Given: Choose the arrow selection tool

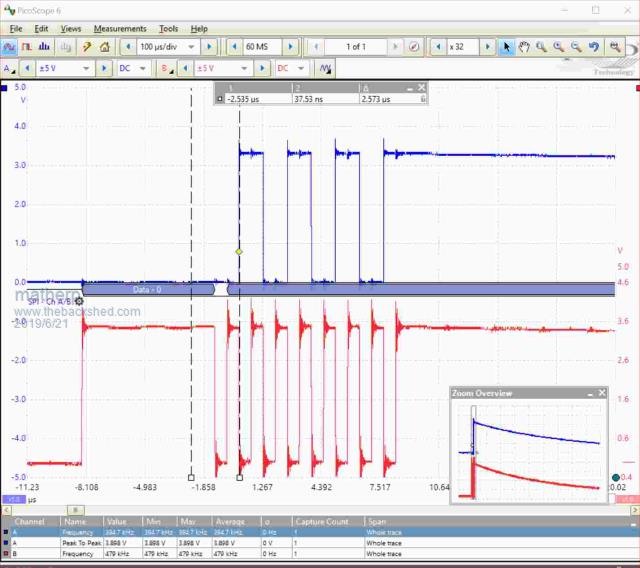Looking at the screenshot, I should click(x=506, y=47).
